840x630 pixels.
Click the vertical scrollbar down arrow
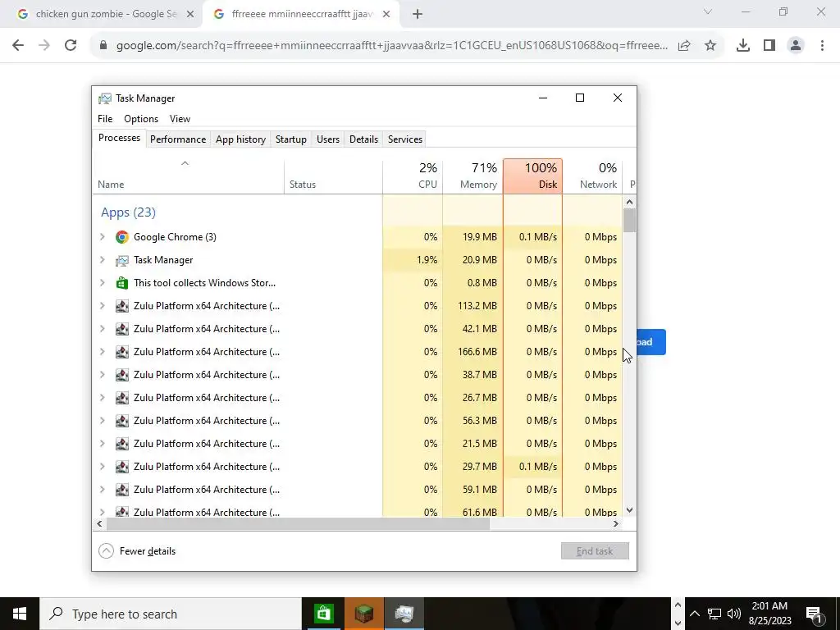tap(629, 510)
